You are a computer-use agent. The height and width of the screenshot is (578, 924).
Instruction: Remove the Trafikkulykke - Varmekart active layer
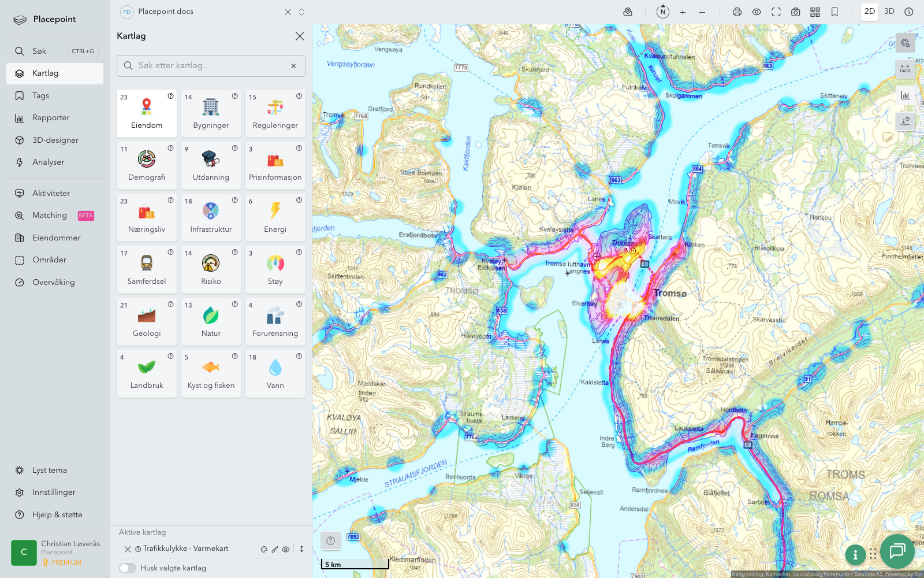coord(128,549)
